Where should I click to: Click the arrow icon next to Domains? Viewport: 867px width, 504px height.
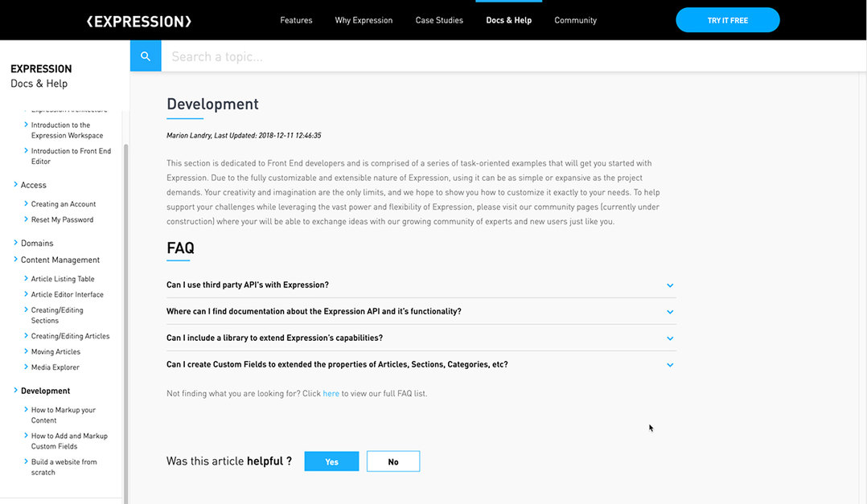tap(15, 242)
